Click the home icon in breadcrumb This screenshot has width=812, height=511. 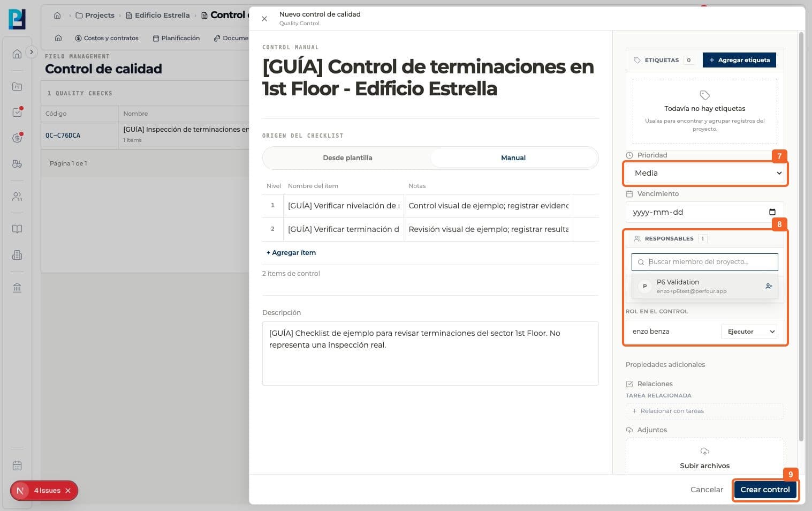(x=57, y=15)
